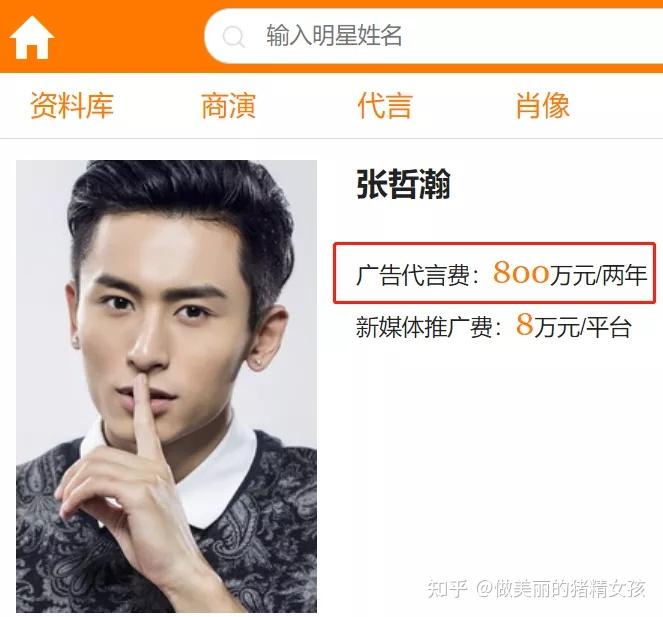Image resolution: width=663 pixels, height=617 pixels.
Task: Click the magnifier search icon
Action: pos(234,37)
